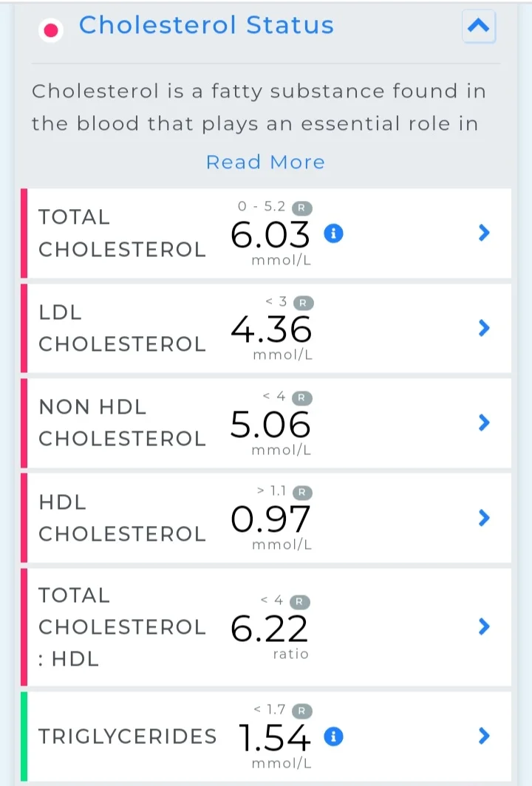
Task: Open LDL Cholesterol details chevron
Action: point(484,328)
